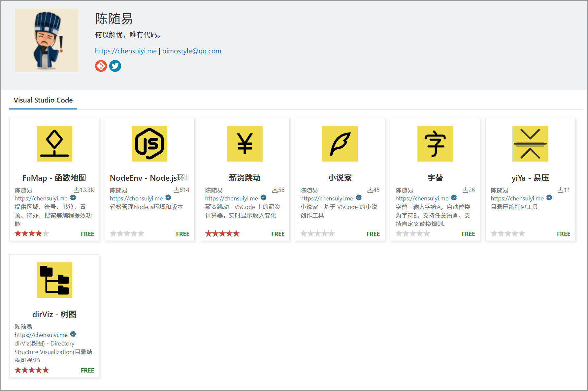
Task: Click the NodeEnv download count 514
Action: 181,190
